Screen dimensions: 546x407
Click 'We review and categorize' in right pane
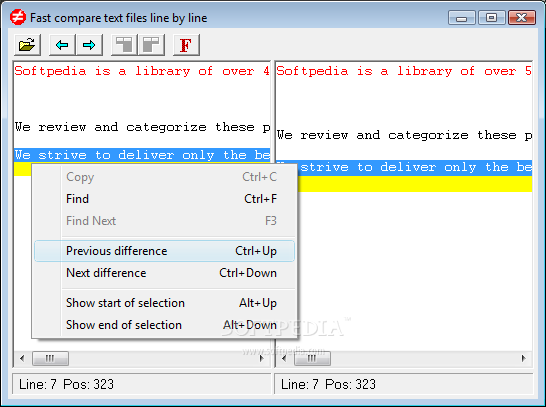click(404, 135)
